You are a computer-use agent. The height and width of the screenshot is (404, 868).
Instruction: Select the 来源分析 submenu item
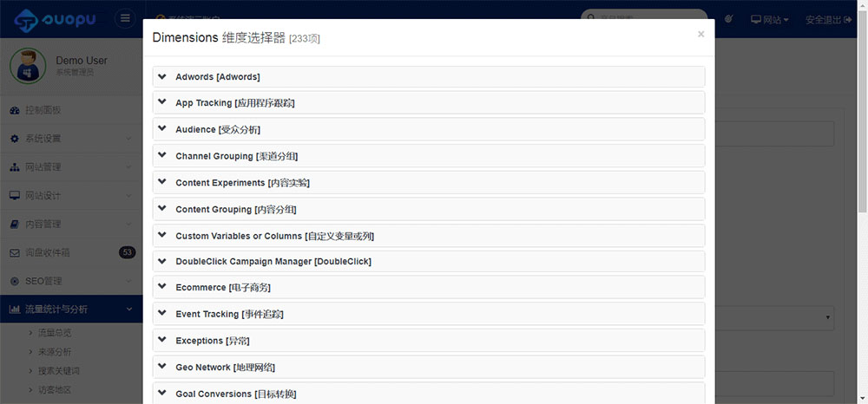(x=54, y=351)
